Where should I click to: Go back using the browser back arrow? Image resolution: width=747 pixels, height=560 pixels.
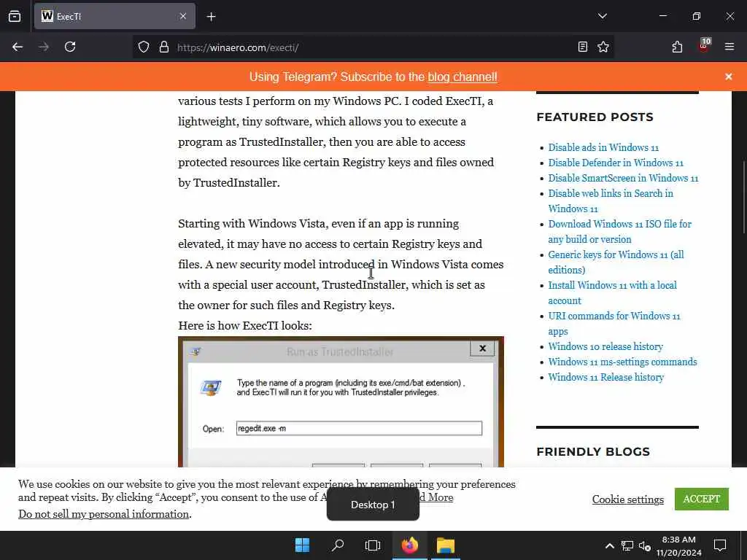pyautogui.click(x=18, y=47)
